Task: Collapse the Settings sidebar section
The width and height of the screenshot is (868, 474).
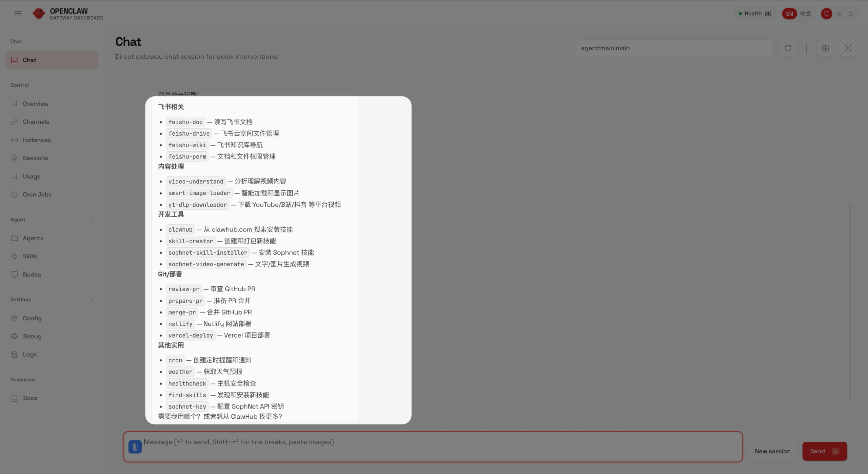Action: tap(92, 299)
